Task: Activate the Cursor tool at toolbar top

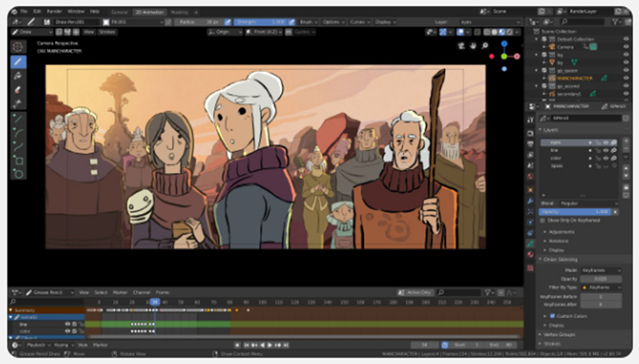Action: tap(18, 47)
